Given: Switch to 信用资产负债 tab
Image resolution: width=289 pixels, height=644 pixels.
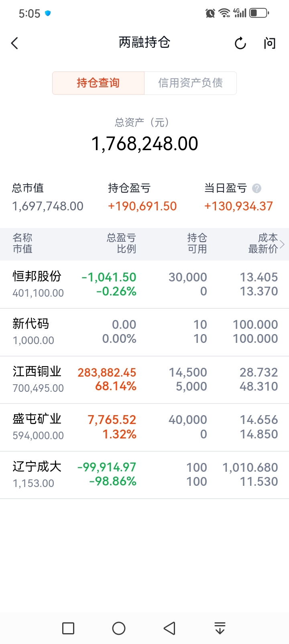Looking at the screenshot, I should coord(190,83).
